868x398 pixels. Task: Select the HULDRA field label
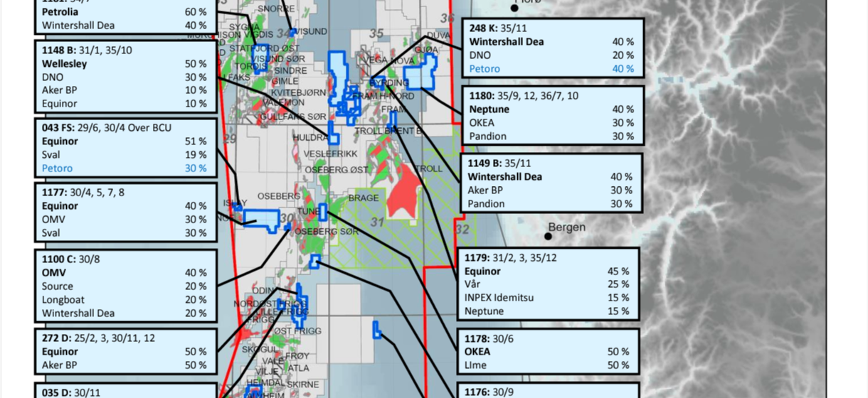311,137
